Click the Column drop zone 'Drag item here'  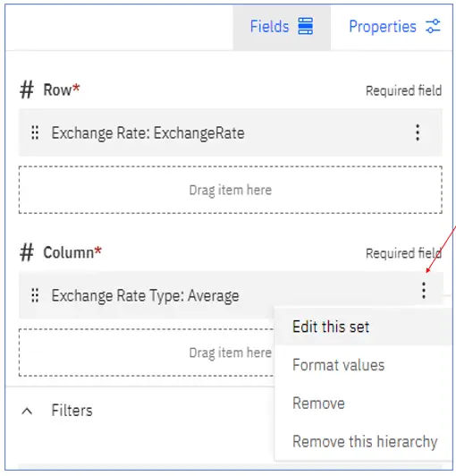click(x=147, y=353)
